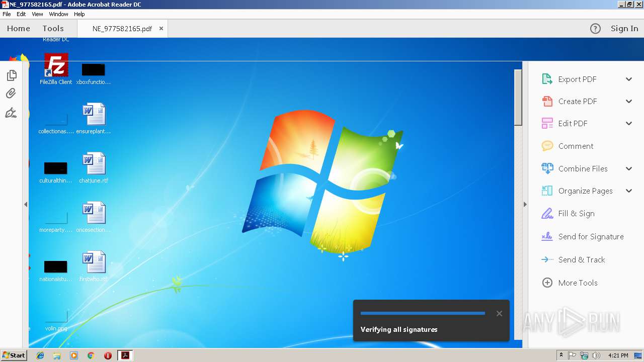Click the volume speaker tray icon
Screen dimensions: 644x362
coord(596,355)
